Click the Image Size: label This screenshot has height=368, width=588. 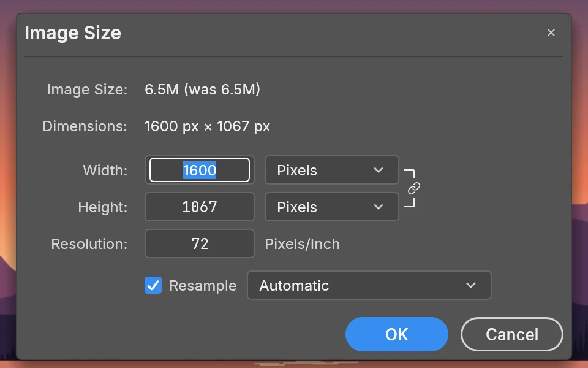click(x=88, y=90)
